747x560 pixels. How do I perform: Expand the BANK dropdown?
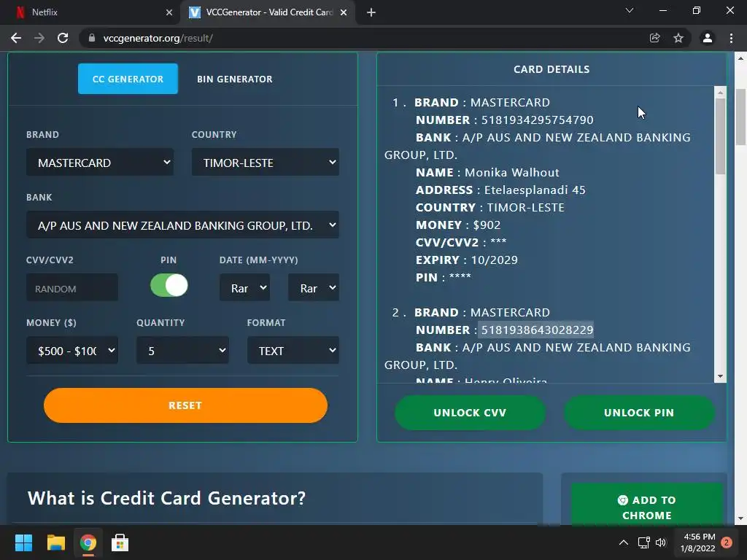point(182,225)
